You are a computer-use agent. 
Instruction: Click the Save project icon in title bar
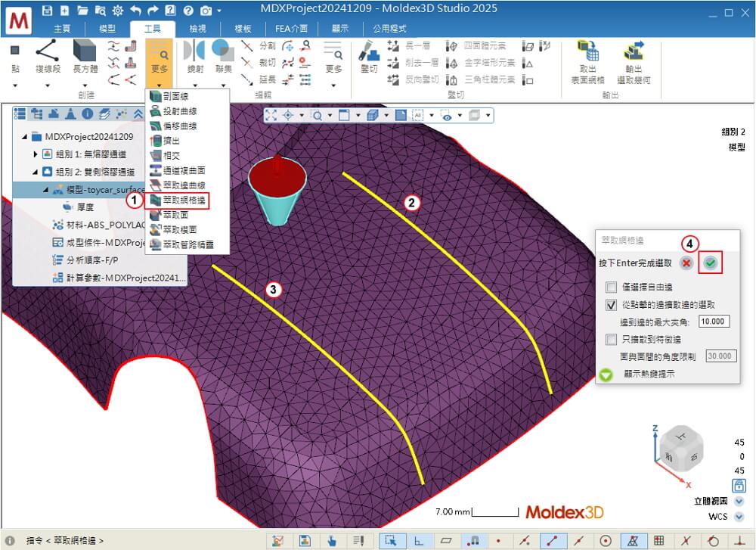coord(47,10)
